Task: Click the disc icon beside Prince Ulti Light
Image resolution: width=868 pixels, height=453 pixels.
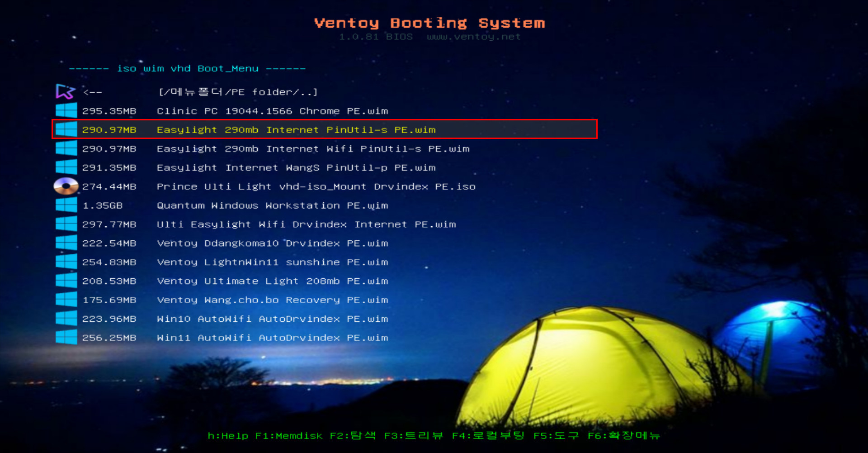Action: tap(66, 186)
